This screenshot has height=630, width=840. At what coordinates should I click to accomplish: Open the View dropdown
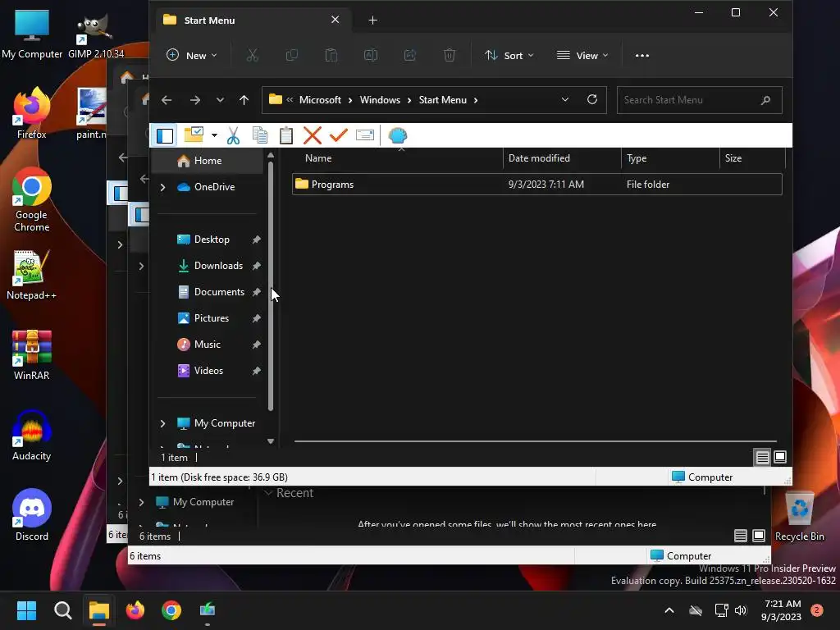582,55
